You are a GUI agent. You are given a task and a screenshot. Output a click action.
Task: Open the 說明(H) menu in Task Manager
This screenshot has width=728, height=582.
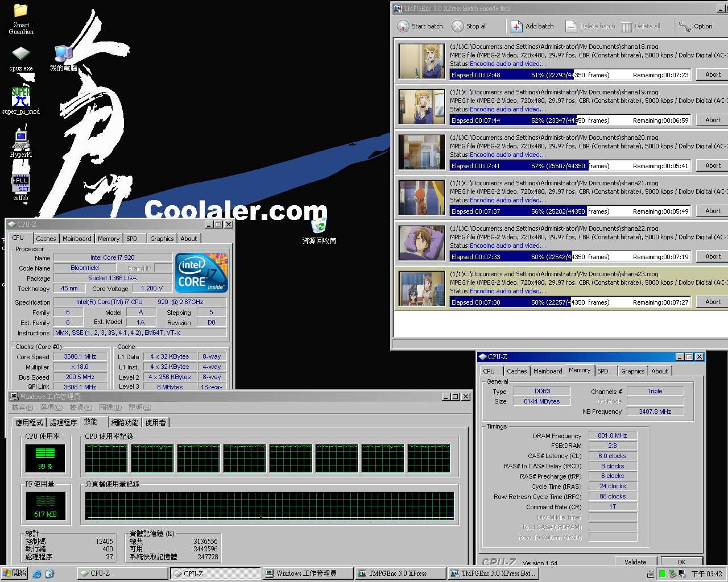(140, 408)
